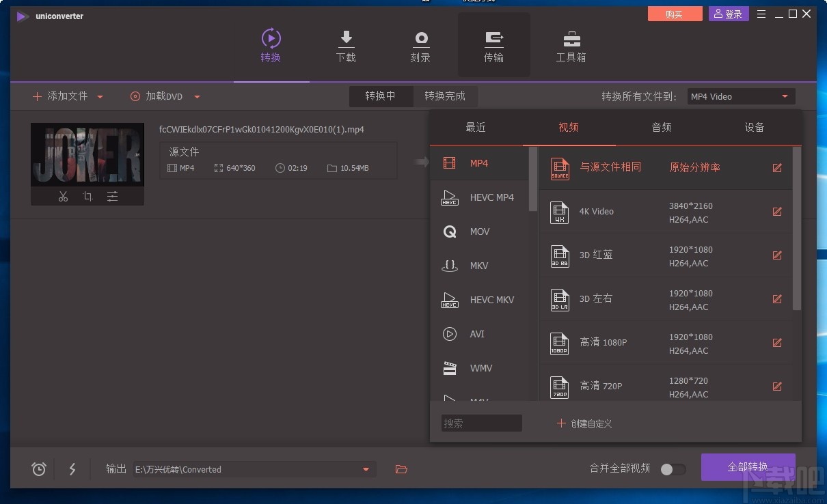Edit the 4K Video preset settings
This screenshot has width=827, height=504.
pyautogui.click(x=777, y=212)
